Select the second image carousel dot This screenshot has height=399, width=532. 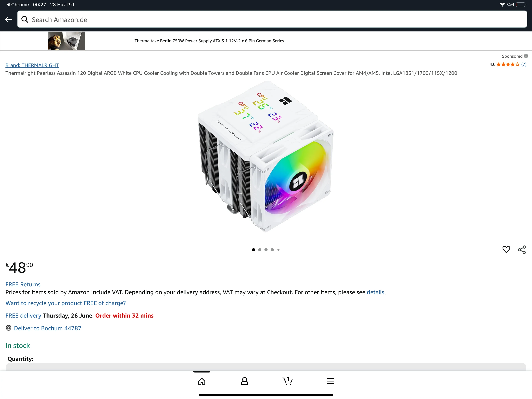(x=260, y=250)
